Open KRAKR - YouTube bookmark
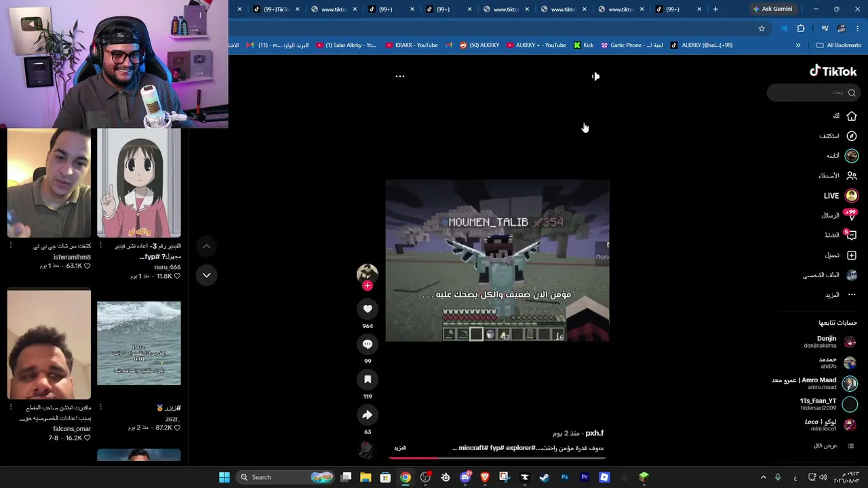This screenshot has height=488, width=868. (x=412, y=45)
